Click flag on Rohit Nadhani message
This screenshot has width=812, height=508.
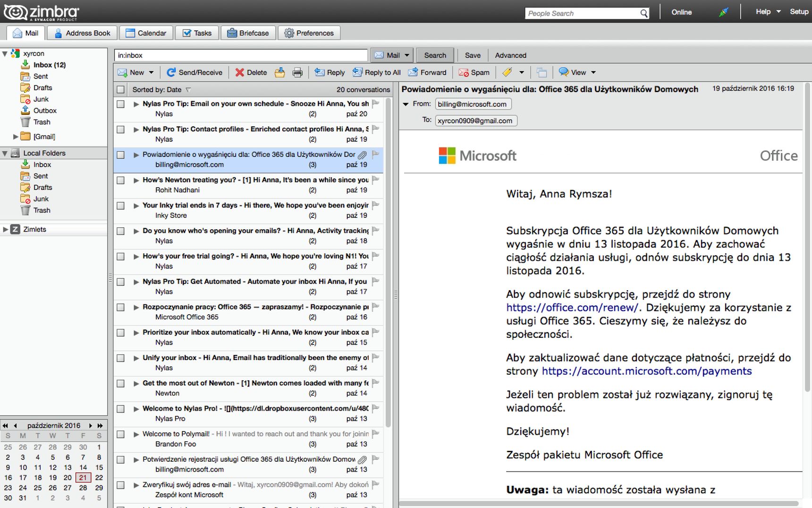(x=376, y=180)
